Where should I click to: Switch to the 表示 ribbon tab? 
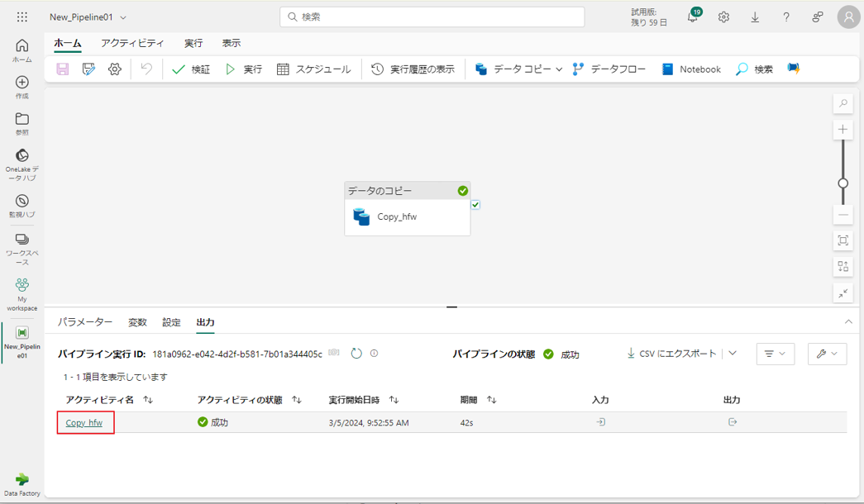click(x=232, y=43)
